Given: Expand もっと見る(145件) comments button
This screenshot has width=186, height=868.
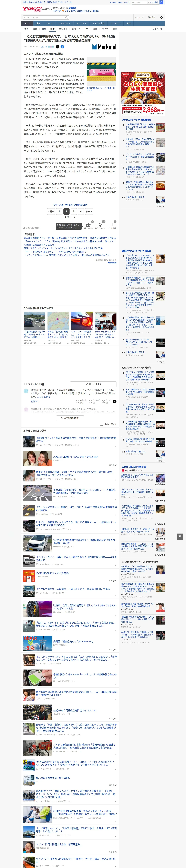Looking at the screenshot, I should (70, 418).
